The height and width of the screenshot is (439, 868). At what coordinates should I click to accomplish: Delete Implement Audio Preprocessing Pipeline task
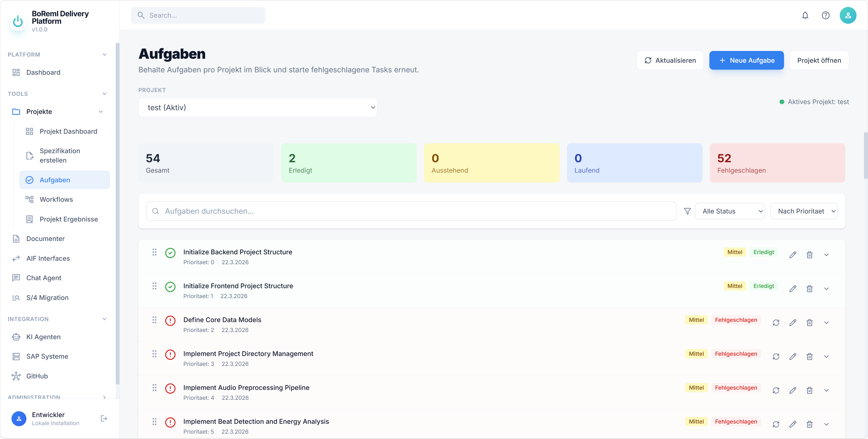[x=809, y=390]
